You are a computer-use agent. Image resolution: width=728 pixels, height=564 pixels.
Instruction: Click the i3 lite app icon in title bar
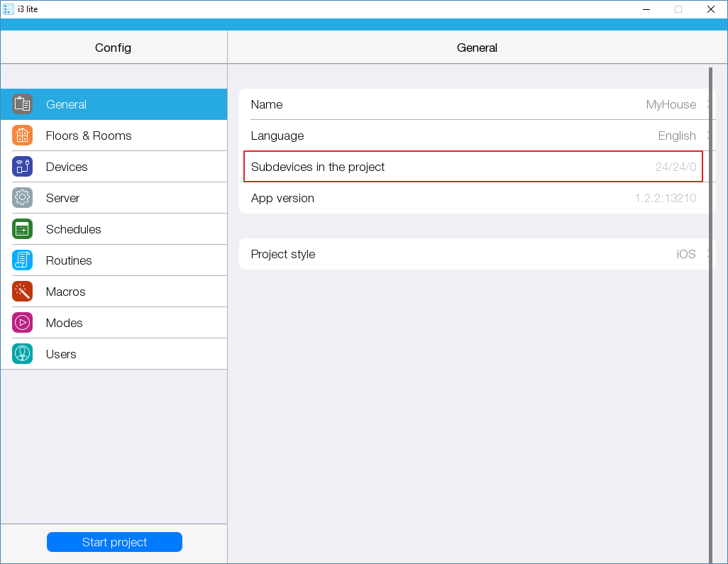click(9, 9)
